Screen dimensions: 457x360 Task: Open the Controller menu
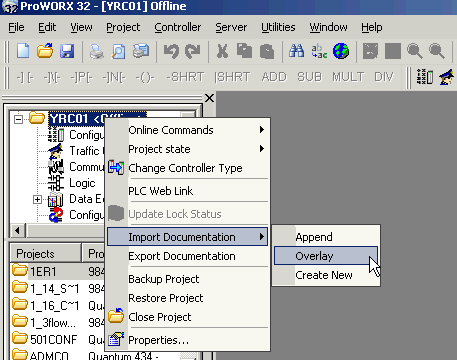coord(177,27)
